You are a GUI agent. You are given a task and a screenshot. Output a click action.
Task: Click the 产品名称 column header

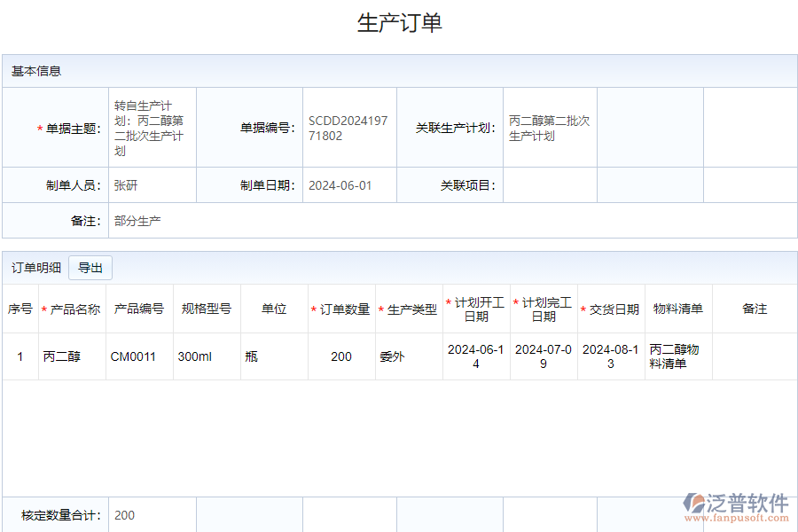coord(74,309)
